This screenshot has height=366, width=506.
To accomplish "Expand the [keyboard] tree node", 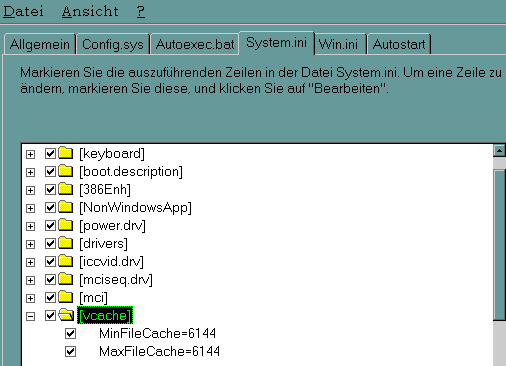I will 30,154.
